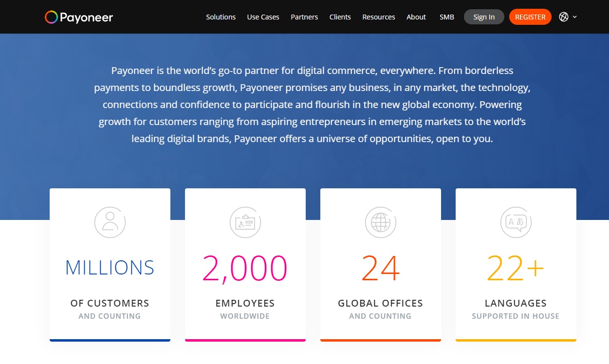The image size is (609, 364).
Task: Open the Partners menu
Action: [304, 17]
